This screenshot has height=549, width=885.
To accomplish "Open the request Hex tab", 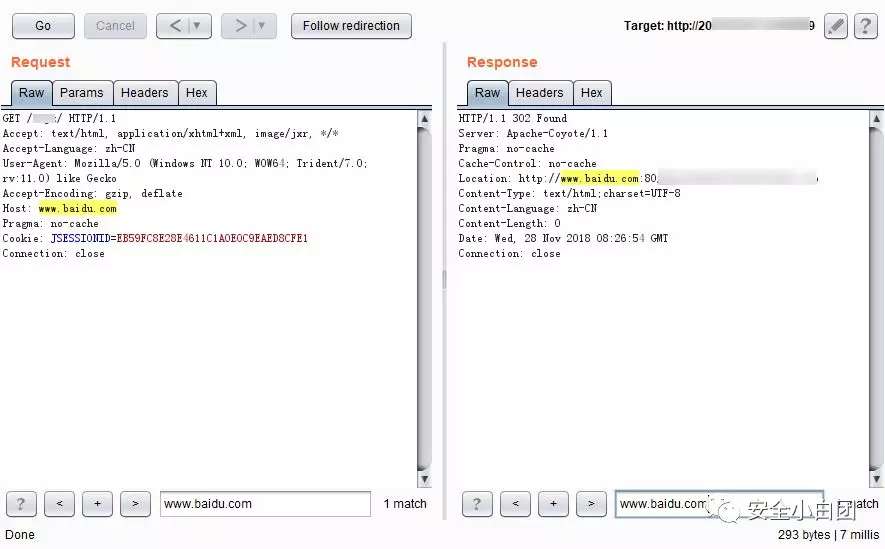I will 196,93.
